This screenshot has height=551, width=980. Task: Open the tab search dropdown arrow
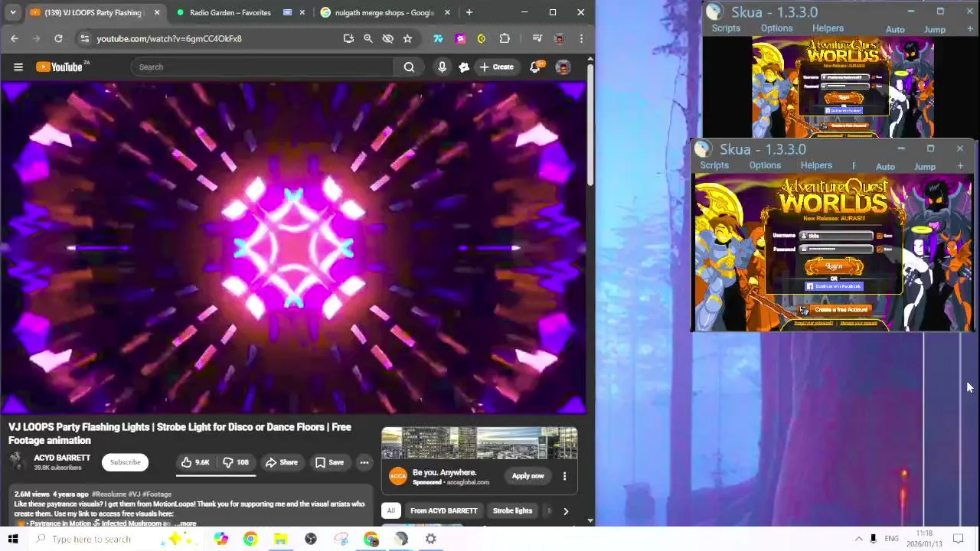13,12
